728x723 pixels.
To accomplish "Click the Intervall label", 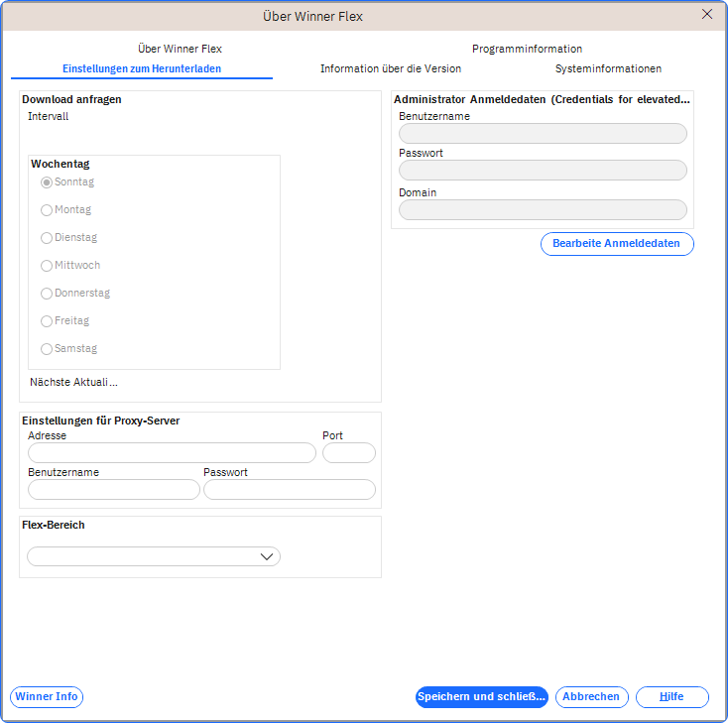I will pyautogui.click(x=48, y=117).
